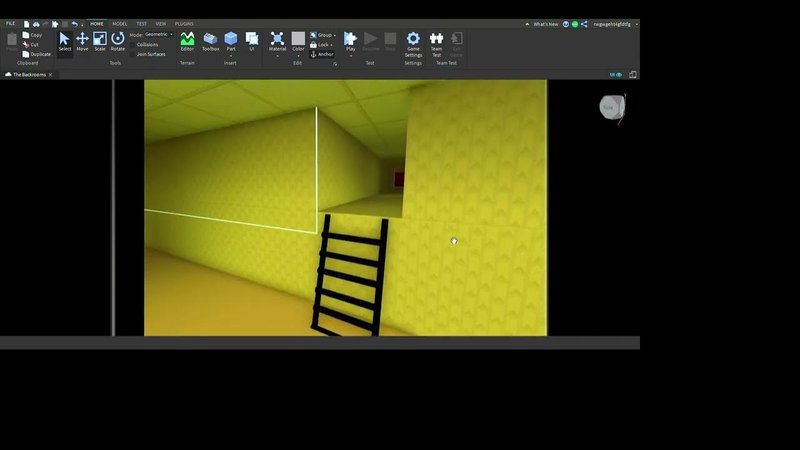Screen dimensions: 800x450
Task: Activate the Rotate tool
Action: (x=118, y=42)
